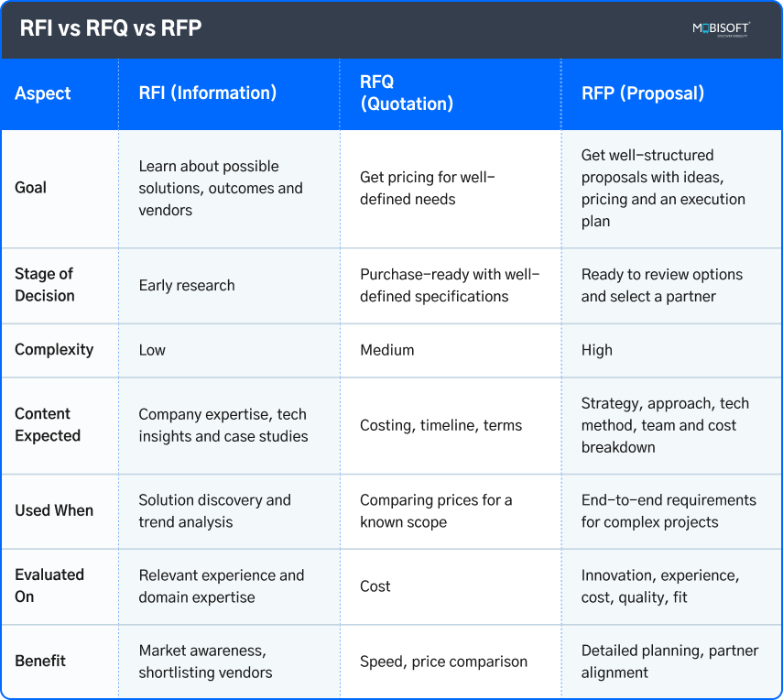Select the Aspect column header
The image size is (783, 700).
click(43, 93)
